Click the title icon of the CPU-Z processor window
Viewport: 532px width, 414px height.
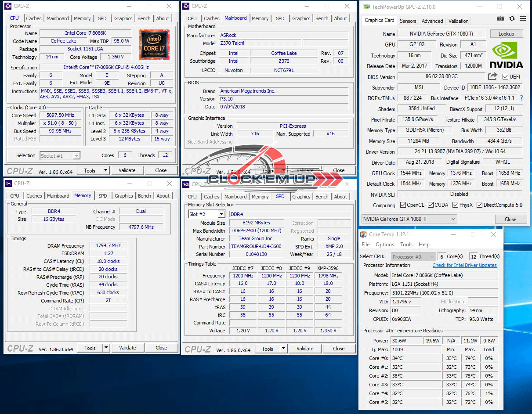tap(9, 6)
